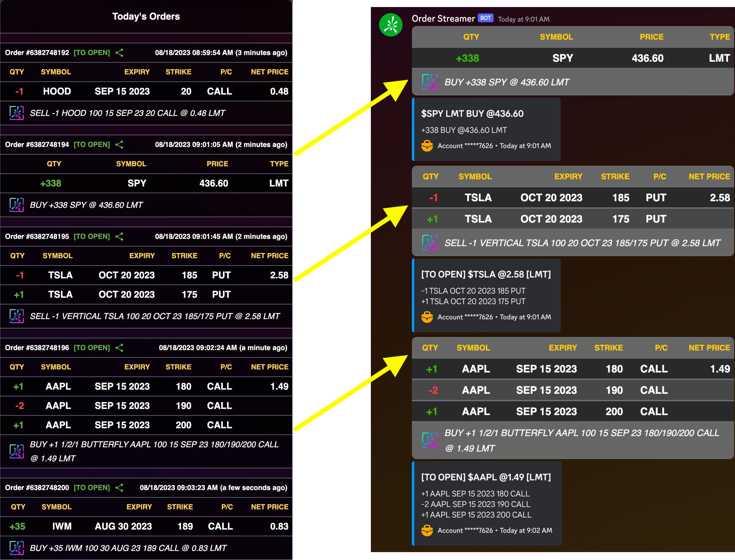Click icon beside BUY +1 BUTTERFLY AAPL in Order Streamer
The image size is (735, 560).
[430, 440]
